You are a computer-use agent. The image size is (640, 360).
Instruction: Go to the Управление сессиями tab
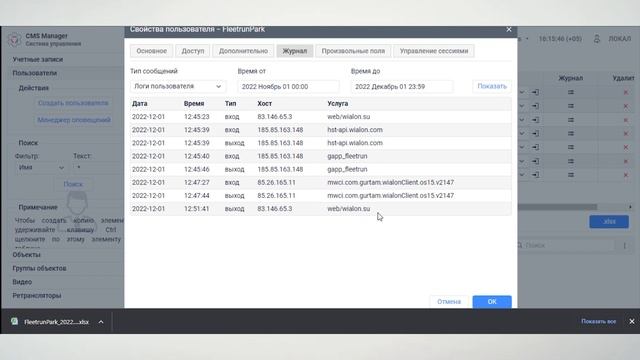point(434,51)
